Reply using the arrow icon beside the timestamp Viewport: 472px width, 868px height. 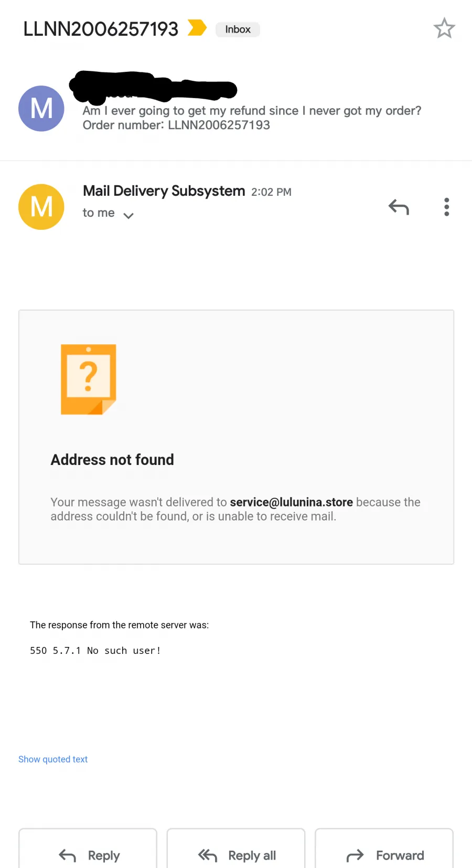[x=399, y=207]
